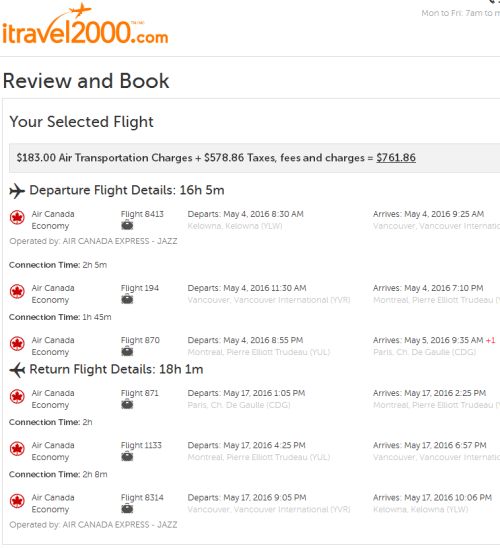The width and height of the screenshot is (500, 548).
Task: Click the Return Flight Details heading
Action: (x=116, y=369)
